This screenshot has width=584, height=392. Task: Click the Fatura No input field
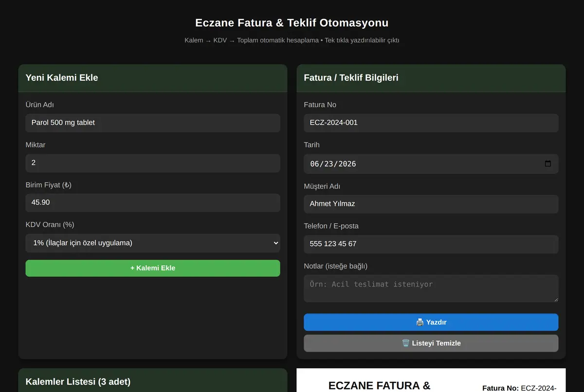tap(431, 123)
